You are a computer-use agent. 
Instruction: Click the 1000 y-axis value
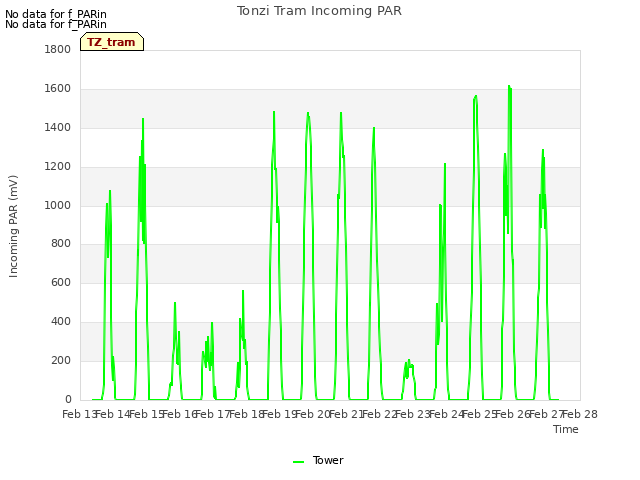tap(58, 205)
